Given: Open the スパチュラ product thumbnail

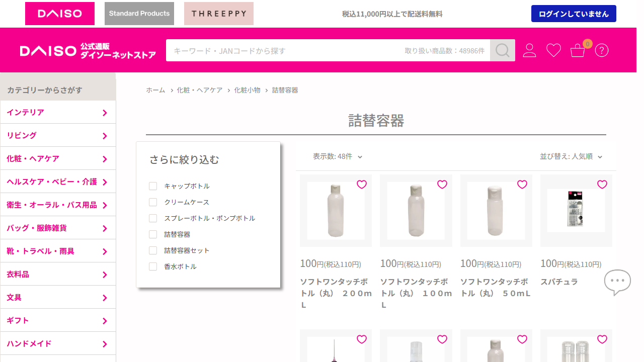Looking at the screenshot, I should pos(576,211).
